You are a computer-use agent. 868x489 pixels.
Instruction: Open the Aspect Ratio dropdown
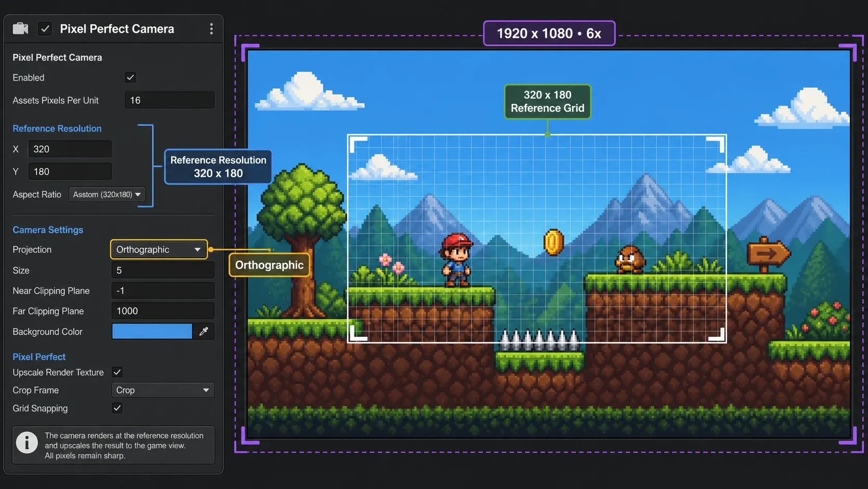click(x=107, y=194)
